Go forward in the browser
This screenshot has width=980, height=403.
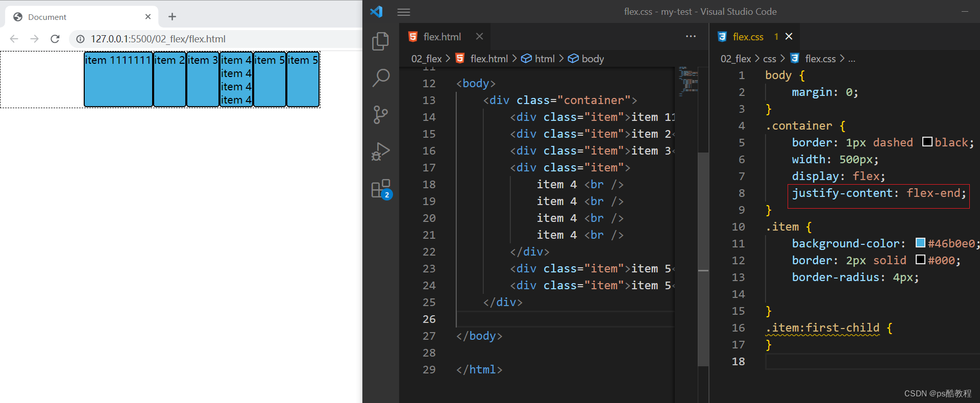(x=34, y=39)
